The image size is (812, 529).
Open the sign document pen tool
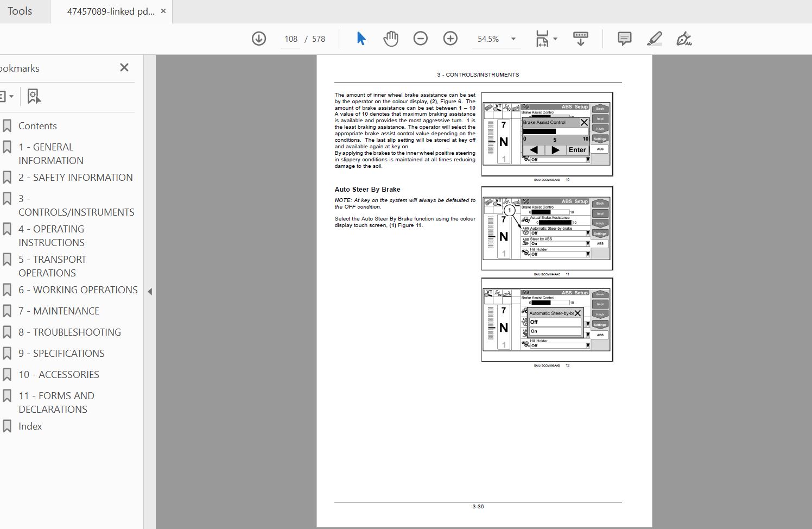point(684,39)
